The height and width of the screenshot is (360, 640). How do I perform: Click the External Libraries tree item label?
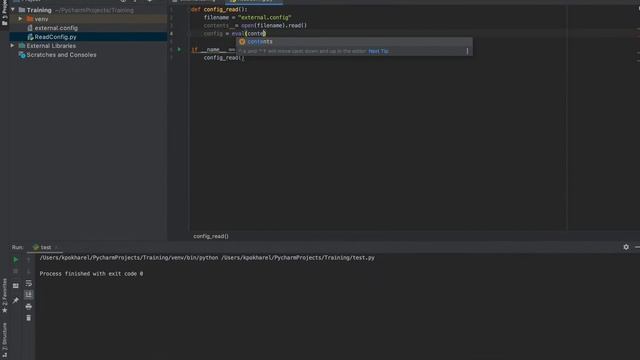51,46
